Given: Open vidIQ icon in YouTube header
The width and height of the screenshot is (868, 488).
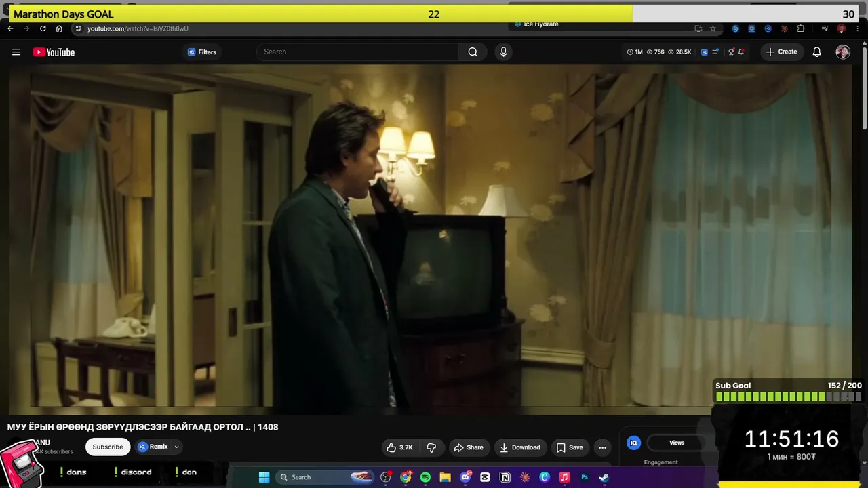Looking at the screenshot, I should point(705,52).
